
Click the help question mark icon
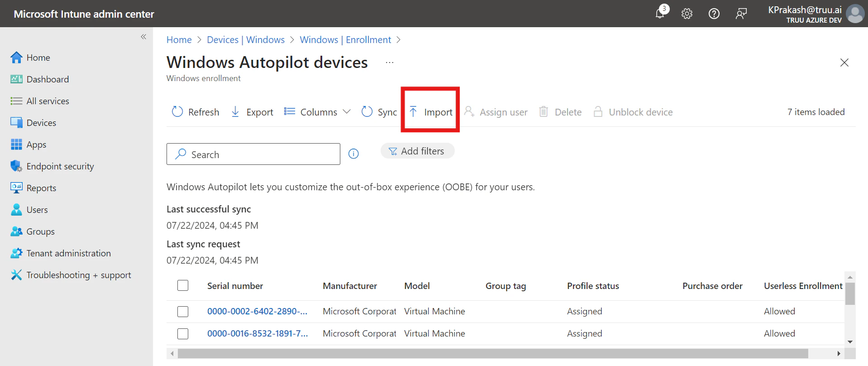click(714, 14)
